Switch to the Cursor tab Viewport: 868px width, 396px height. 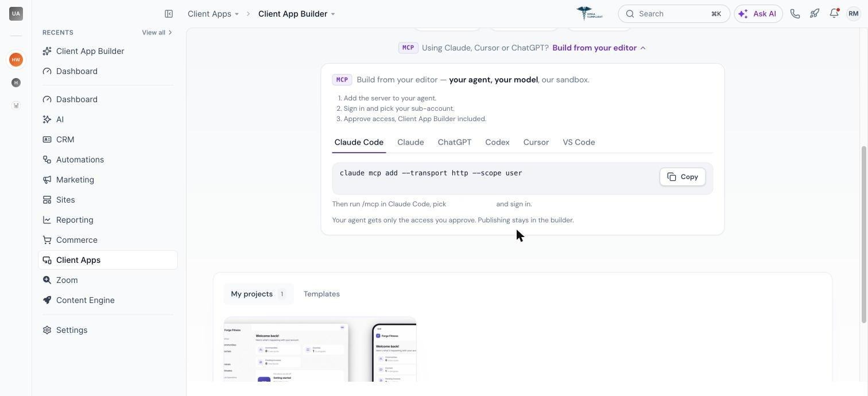536,142
